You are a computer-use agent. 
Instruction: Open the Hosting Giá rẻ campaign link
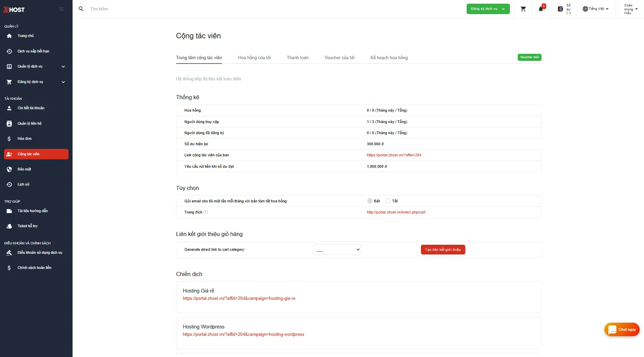(239, 299)
